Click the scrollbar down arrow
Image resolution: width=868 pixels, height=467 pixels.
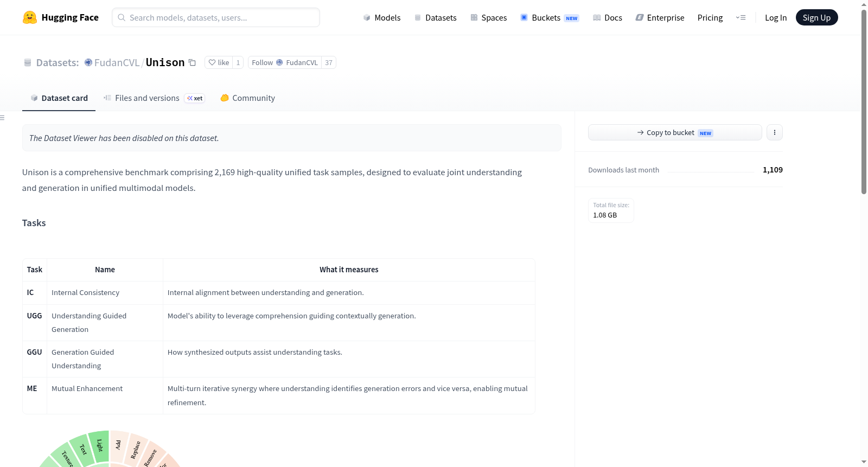(864, 462)
